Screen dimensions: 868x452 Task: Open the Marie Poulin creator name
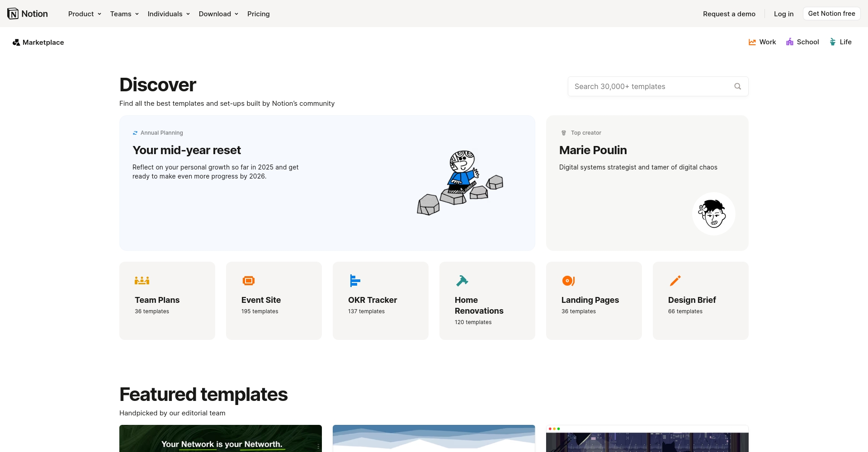coord(593,150)
